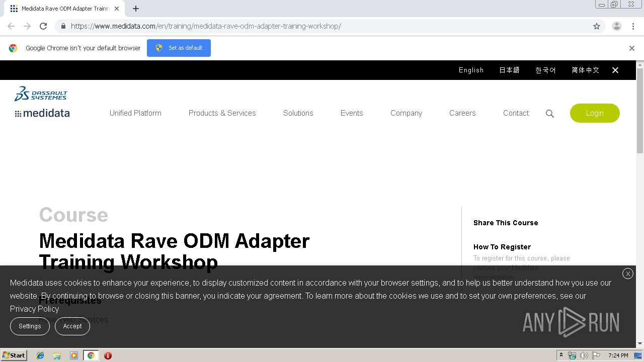Click the green Login button
The height and width of the screenshot is (362, 644).
[x=595, y=113]
